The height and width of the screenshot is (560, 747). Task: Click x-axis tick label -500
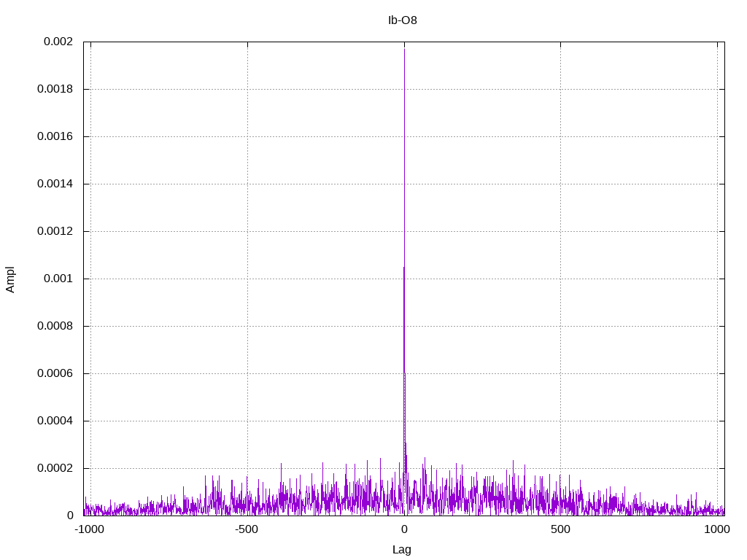coord(247,529)
